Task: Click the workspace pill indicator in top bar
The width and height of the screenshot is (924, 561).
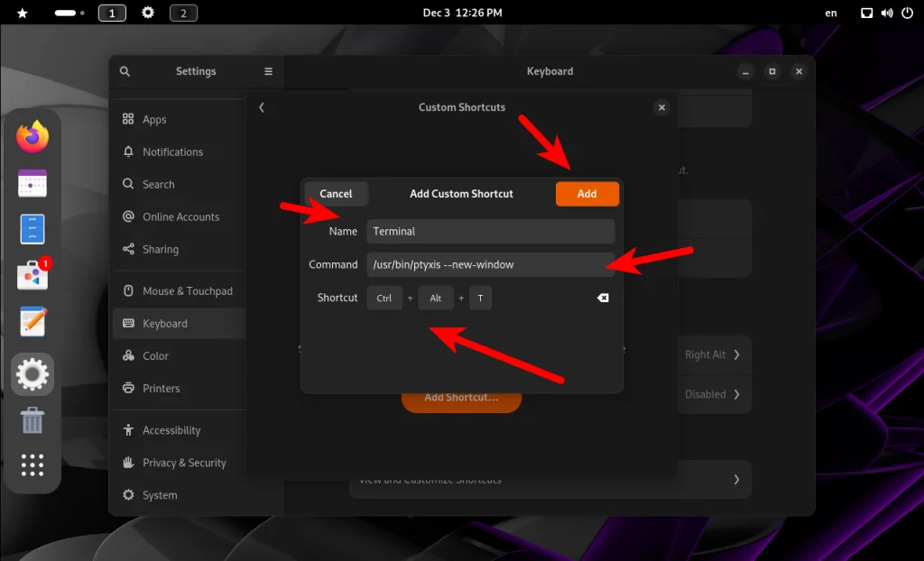Action: 69,13
